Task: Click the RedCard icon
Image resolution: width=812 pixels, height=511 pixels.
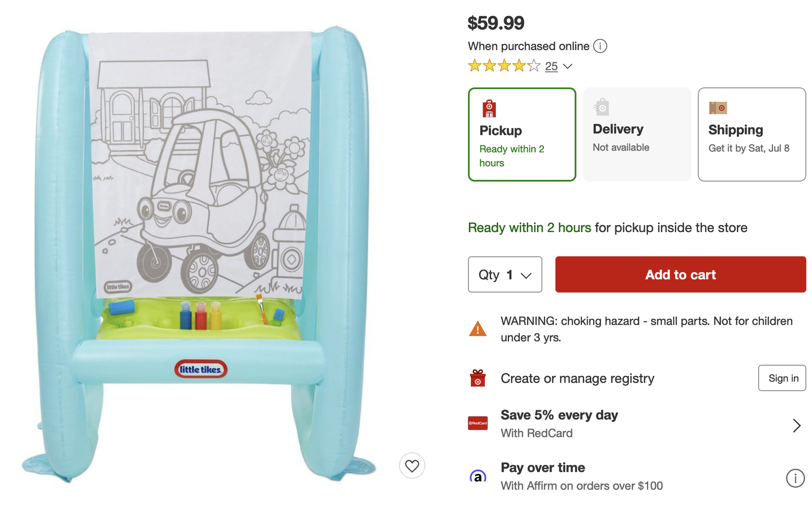Action: point(478,423)
